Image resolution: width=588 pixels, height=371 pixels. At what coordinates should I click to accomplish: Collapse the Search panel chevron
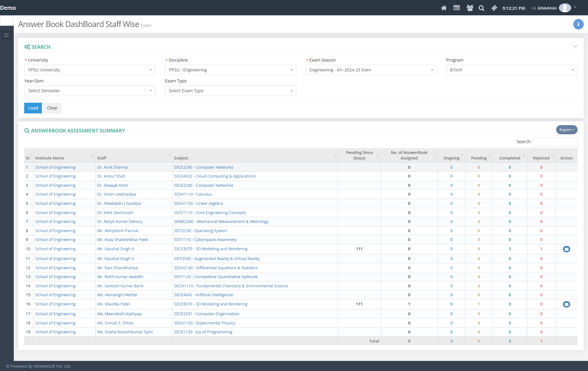point(575,46)
